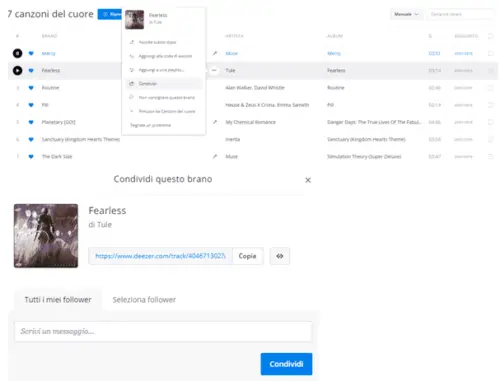Open the lyrics microphone icon for Planetary (GO!)
500x381 pixels.
pos(215,122)
